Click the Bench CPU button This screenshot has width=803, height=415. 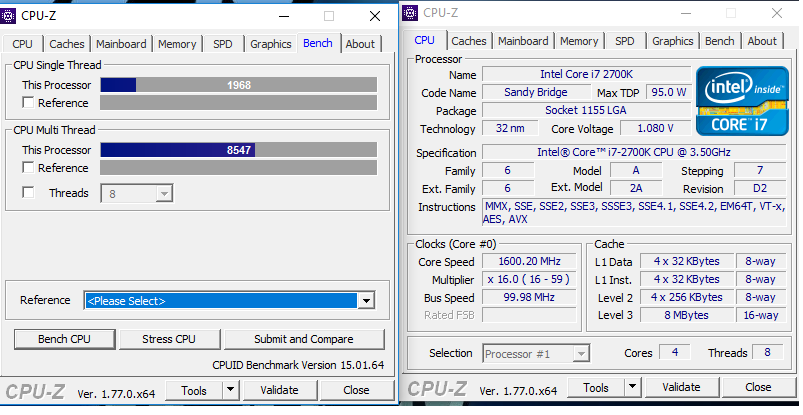65,339
